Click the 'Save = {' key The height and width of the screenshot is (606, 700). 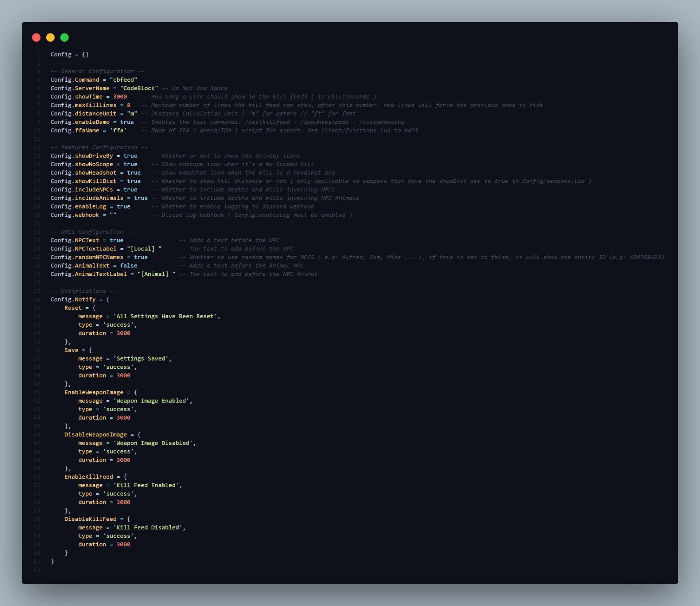[78, 350]
